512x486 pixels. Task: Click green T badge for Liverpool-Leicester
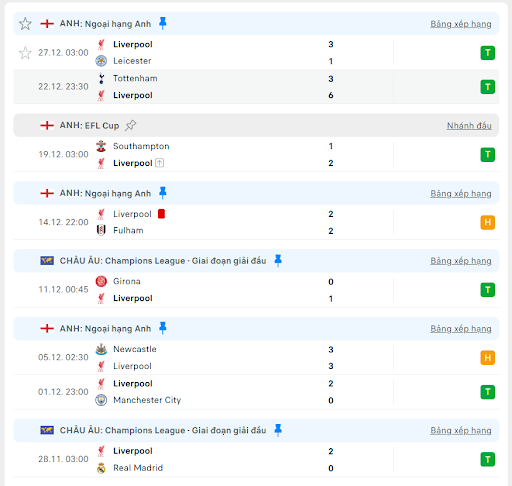point(487,53)
